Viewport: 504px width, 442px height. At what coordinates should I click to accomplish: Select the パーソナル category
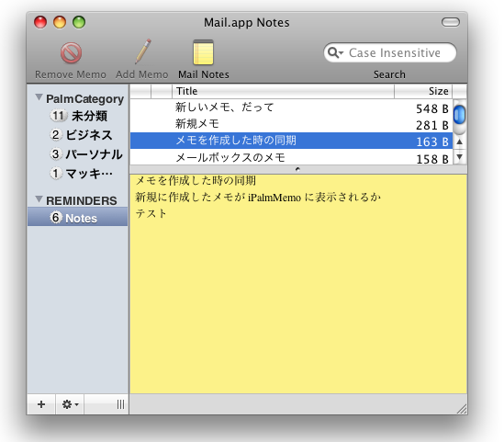86,154
